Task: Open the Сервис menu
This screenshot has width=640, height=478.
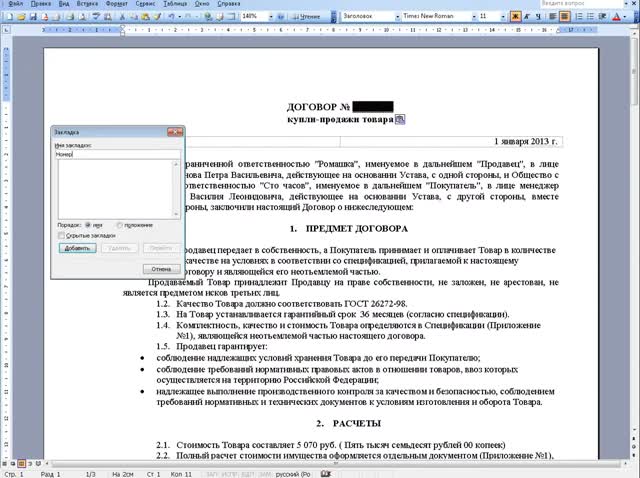Action: click(145, 4)
